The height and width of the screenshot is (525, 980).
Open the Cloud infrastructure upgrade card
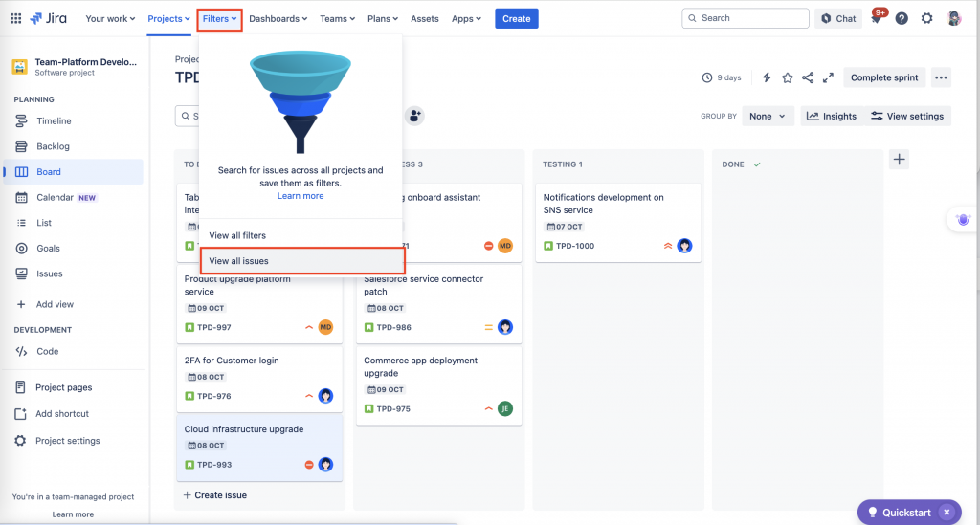[259, 447]
